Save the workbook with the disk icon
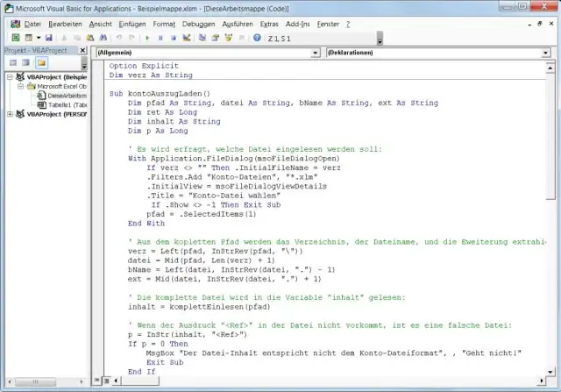Screen dimensions: 561x392 [x=49, y=38]
